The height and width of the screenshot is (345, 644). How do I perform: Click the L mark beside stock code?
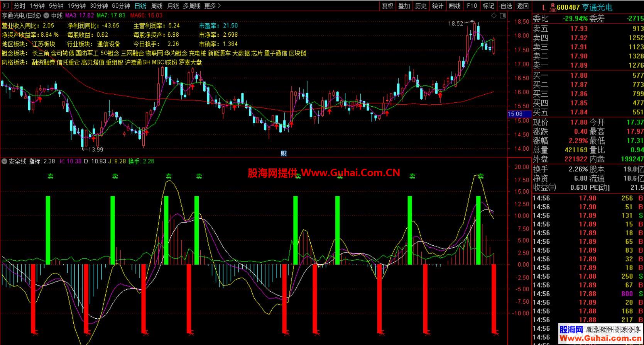(x=544, y=7)
